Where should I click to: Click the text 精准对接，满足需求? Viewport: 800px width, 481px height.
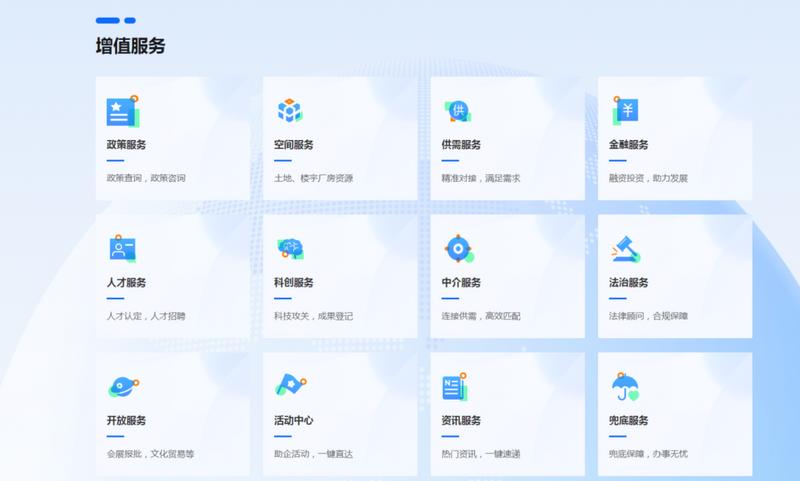coord(481,178)
